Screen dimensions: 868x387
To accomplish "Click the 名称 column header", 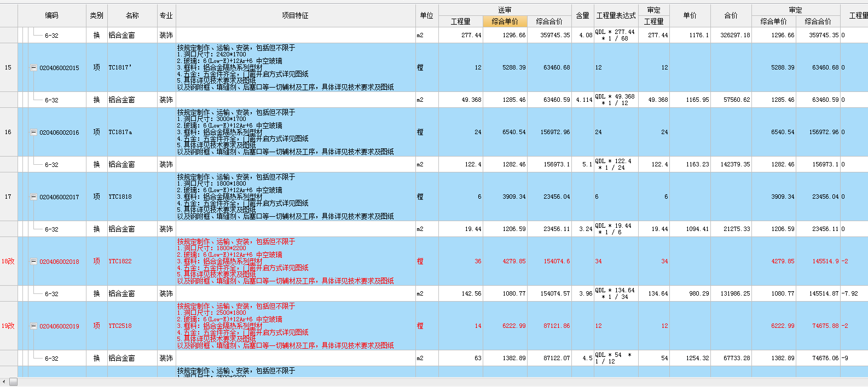I will pos(132,16).
